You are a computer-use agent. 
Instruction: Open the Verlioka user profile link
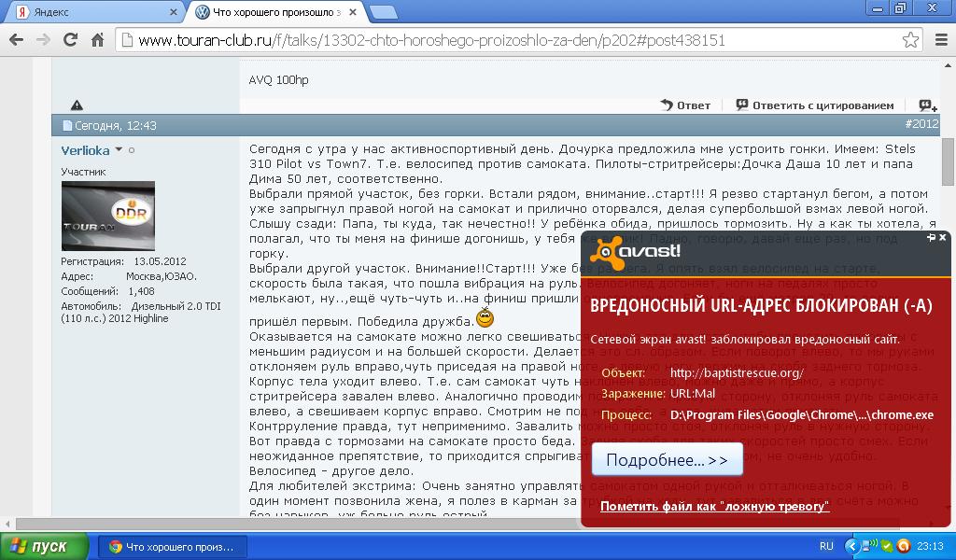tap(85, 150)
